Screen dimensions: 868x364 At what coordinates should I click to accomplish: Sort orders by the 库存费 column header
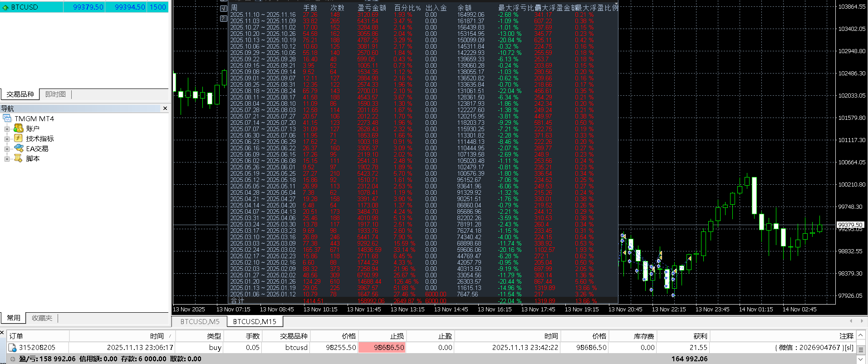tap(633, 336)
